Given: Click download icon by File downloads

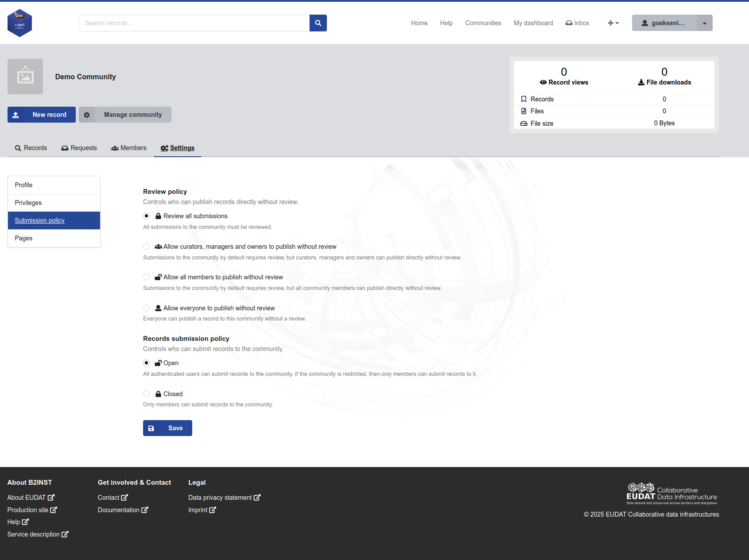Looking at the screenshot, I should pos(641,82).
